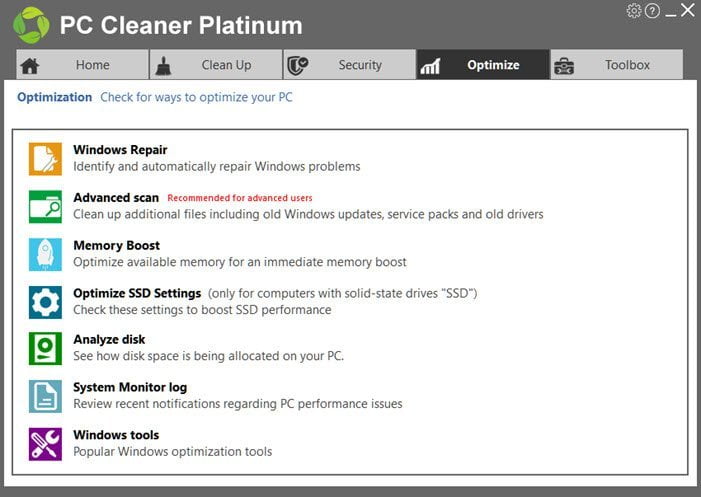Open the Analyze disk title link
Viewport: 701px width, 497px height.
(109, 340)
